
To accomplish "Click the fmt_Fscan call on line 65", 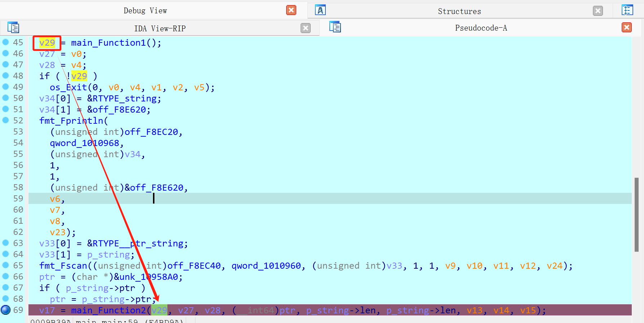I will pyautogui.click(x=63, y=266).
